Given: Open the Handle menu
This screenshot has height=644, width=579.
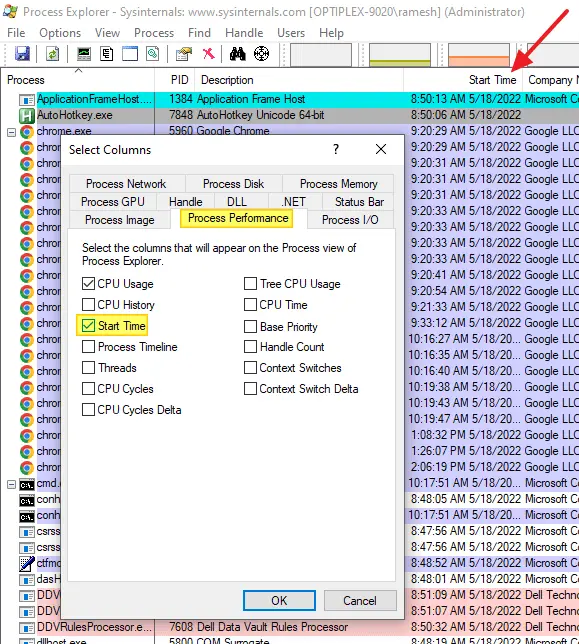Looking at the screenshot, I should click(244, 33).
